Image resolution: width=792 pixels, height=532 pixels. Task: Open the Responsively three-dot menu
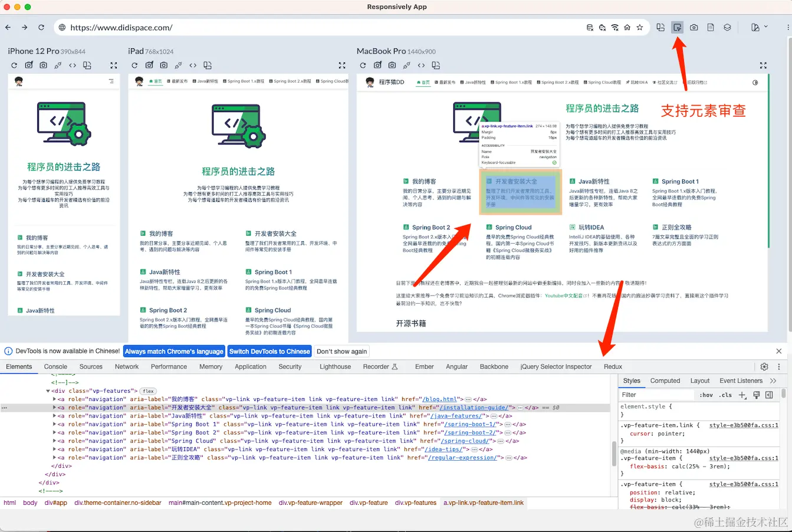pyautogui.click(x=788, y=27)
